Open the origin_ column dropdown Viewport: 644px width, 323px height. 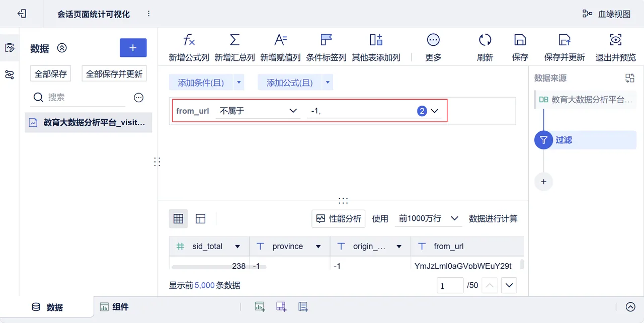pyautogui.click(x=399, y=247)
